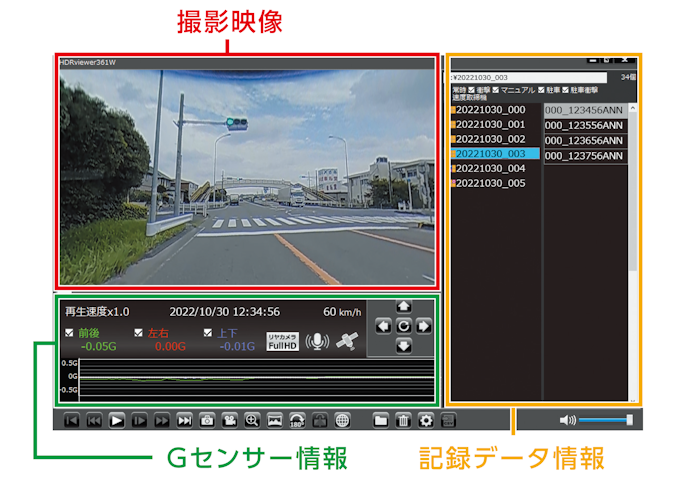Screen dimensions: 690x477
Task: Select folder 20221030_004 in the list
Action: pos(495,169)
